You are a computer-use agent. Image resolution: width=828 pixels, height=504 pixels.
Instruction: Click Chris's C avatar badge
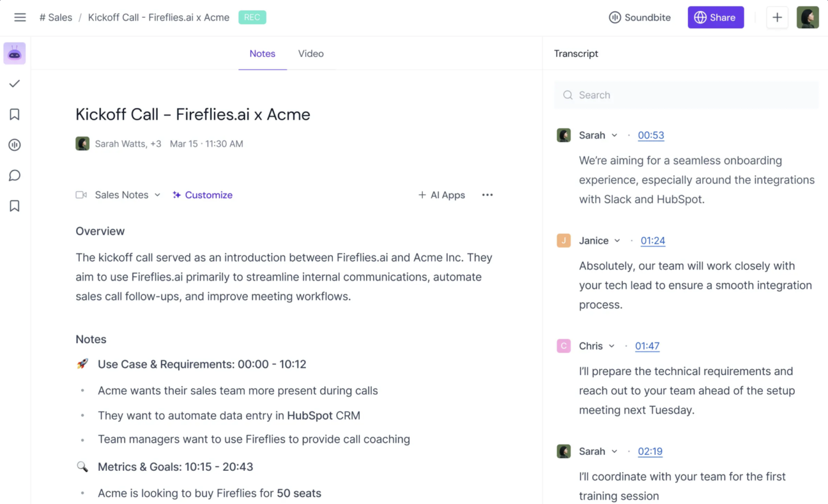coord(564,345)
